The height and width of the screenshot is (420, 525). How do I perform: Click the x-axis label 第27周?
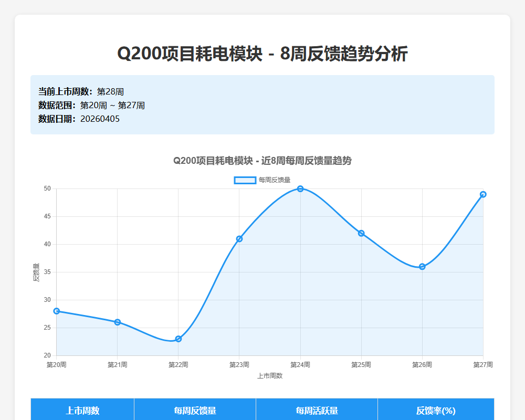click(483, 365)
